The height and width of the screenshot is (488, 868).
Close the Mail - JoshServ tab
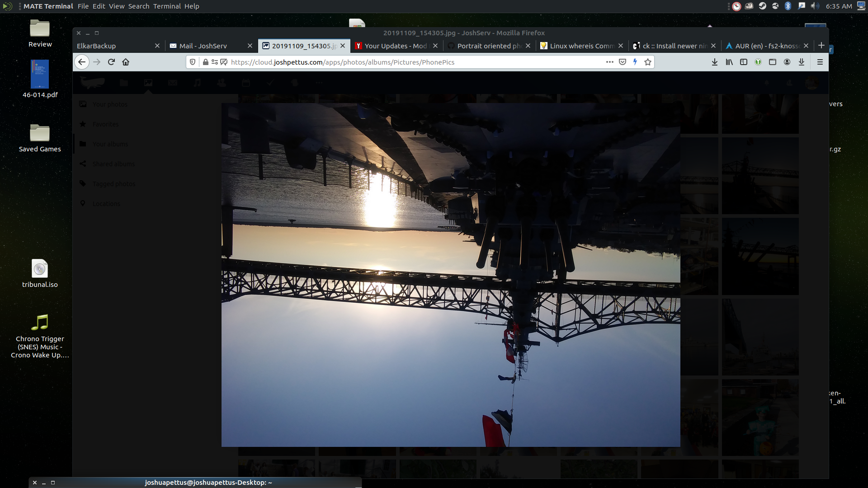[x=250, y=46]
